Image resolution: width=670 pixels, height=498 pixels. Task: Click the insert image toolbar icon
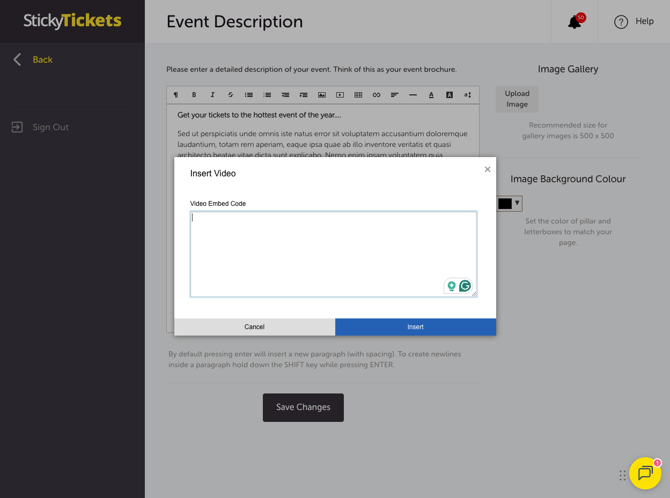coord(322,95)
